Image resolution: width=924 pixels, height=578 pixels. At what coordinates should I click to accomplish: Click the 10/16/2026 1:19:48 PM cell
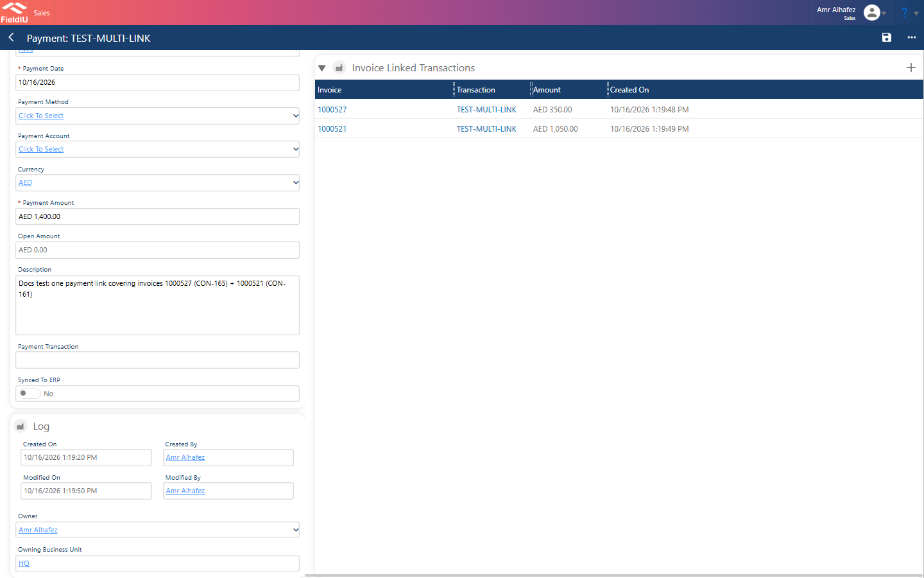point(649,110)
